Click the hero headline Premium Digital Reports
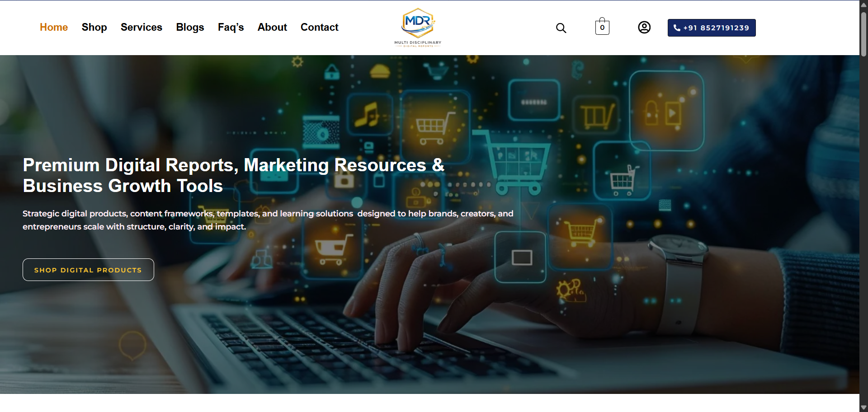 point(130,165)
